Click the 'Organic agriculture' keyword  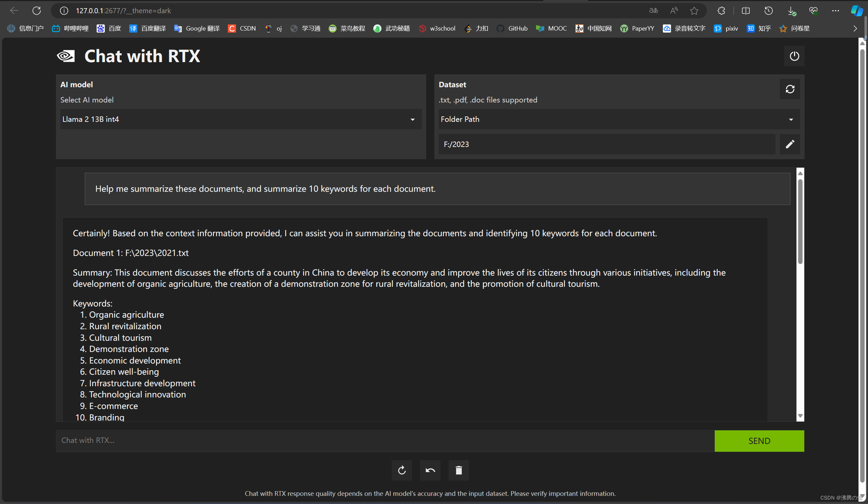point(126,315)
